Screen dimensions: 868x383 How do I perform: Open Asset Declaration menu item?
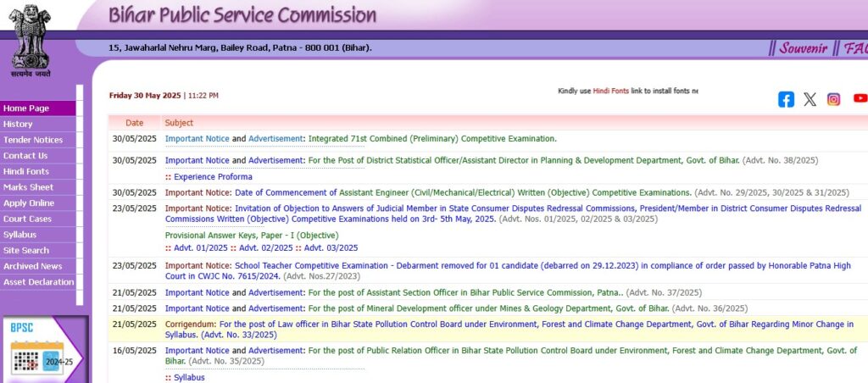click(x=37, y=281)
